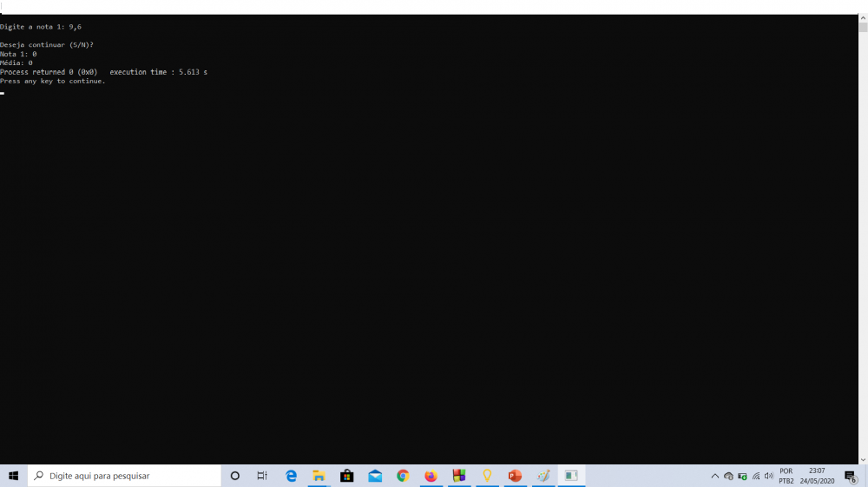Viewport: 868px width, 487px height.
Task: Click the 'Process returned 0 (0x0)' text
Action: (x=49, y=72)
